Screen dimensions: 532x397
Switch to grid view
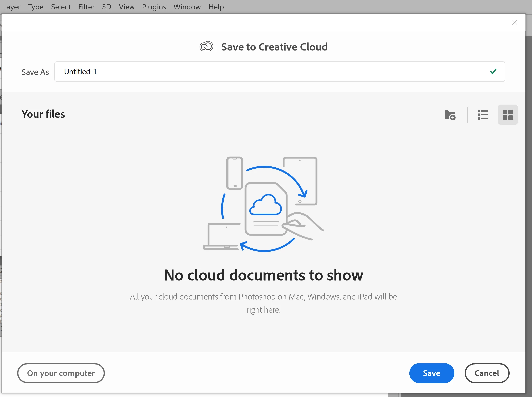click(x=508, y=115)
